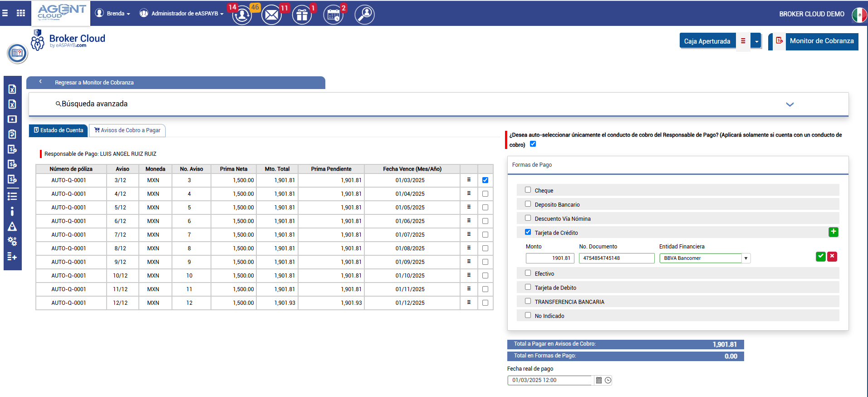The width and height of the screenshot is (868, 397).
Task: Open row menu for aviso 12/12
Action: [x=469, y=303]
